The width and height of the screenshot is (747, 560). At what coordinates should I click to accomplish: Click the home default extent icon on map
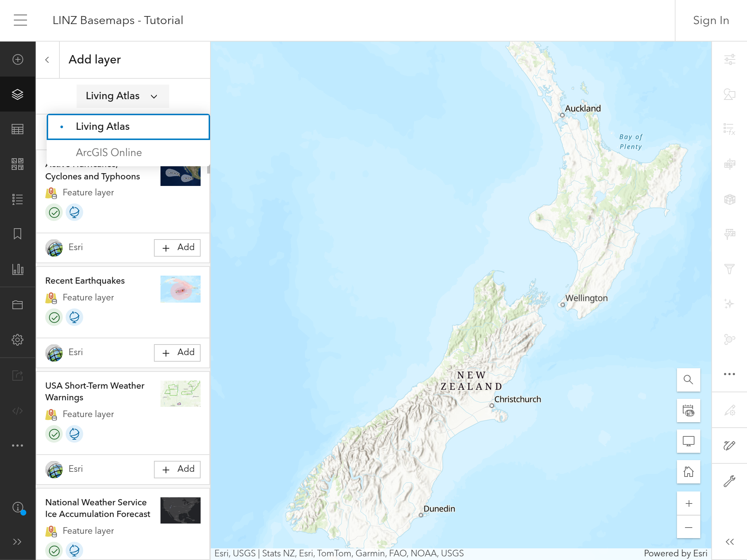pyautogui.click(x=688, y=472)
